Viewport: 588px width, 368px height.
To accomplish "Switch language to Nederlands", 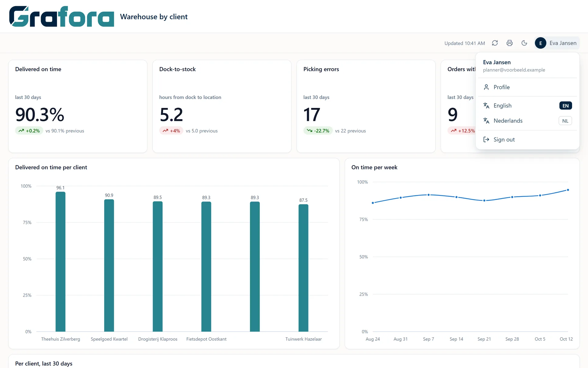I will click(x=527, y=121).
